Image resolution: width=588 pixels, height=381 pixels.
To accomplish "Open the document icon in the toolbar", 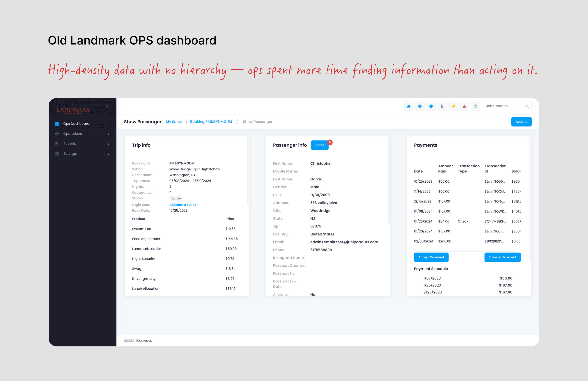I will (x=442, y=106).
